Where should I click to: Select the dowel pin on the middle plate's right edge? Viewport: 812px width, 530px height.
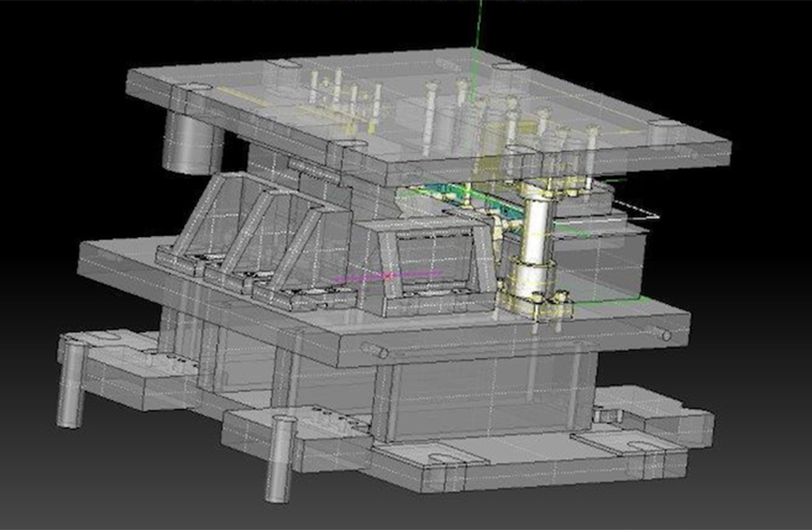point(662,334)
